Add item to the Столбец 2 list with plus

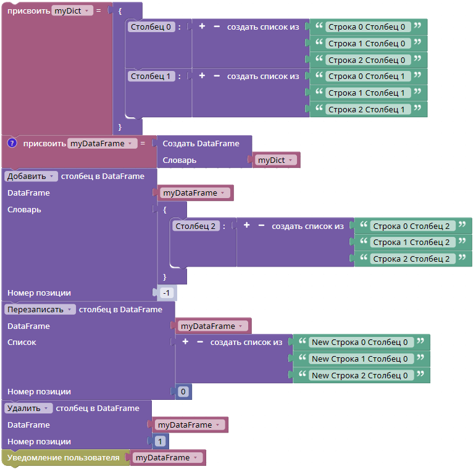(x=246, y=225)
